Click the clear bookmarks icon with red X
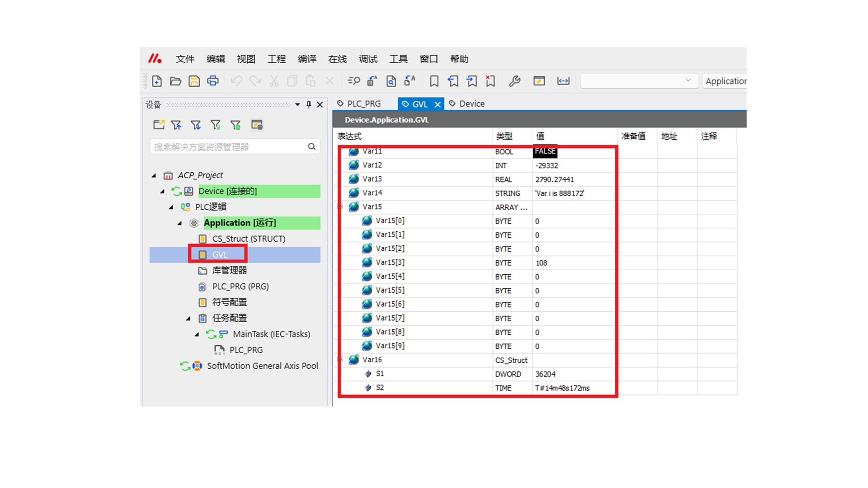The height and width of the screenshot is (488, 868). tap(491, 81)
